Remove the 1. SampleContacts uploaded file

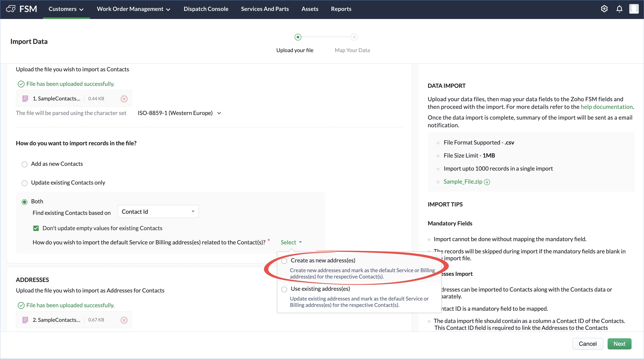124,99
